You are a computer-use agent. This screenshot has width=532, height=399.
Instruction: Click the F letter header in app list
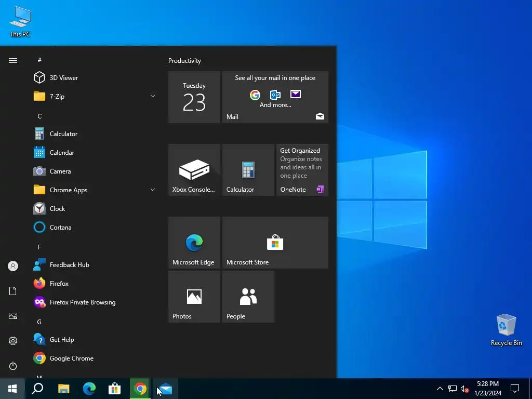click(39, 247)
